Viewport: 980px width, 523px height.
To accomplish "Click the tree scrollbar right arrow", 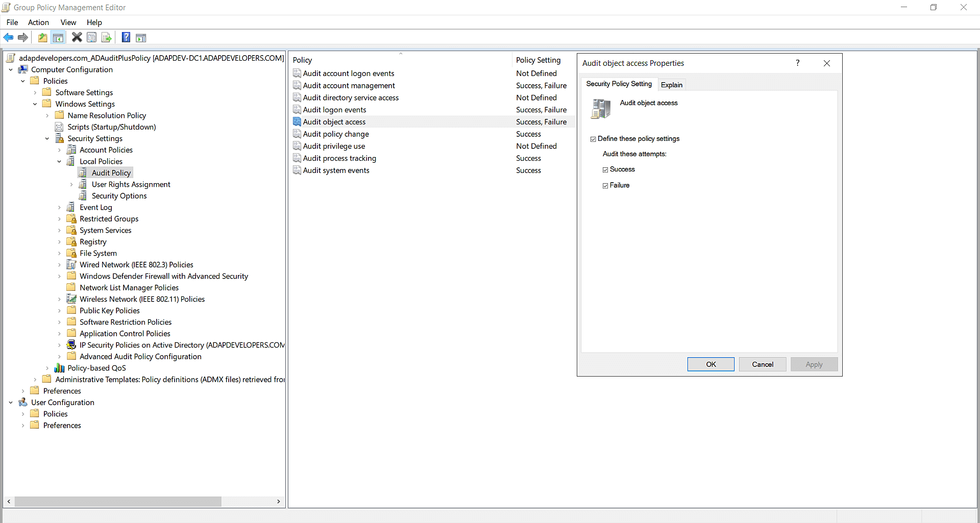I will [x=279, y=502].
